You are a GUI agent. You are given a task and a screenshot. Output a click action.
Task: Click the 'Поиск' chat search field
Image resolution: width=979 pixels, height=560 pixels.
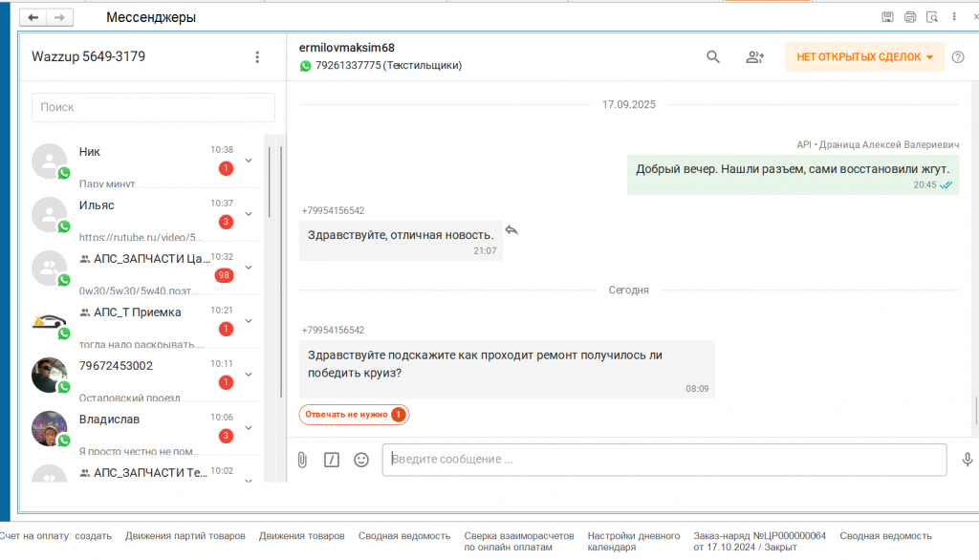click(x=153, y=107)
